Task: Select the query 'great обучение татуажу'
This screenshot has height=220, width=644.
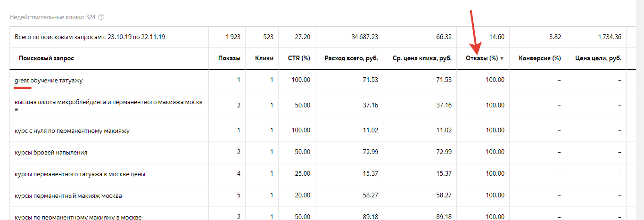Action: pos(49,80)
